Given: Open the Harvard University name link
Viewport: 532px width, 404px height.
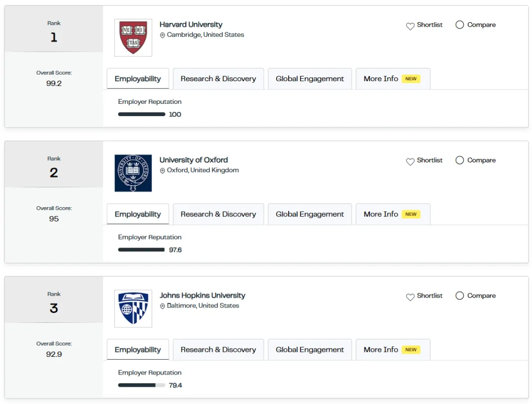Looking at the screenshot, I should point(191,25).
